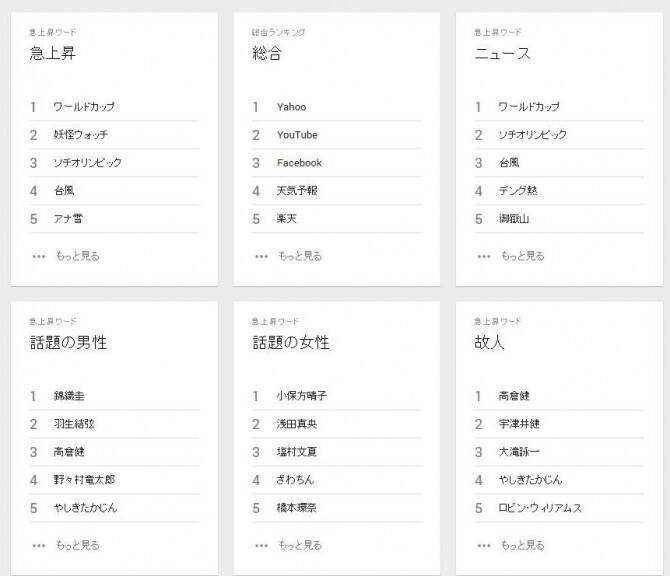Screen dimensions: 670x576
Task: Open 小保方晴子 in the 話題の女性 list
Action: click(x=302, y=396)
